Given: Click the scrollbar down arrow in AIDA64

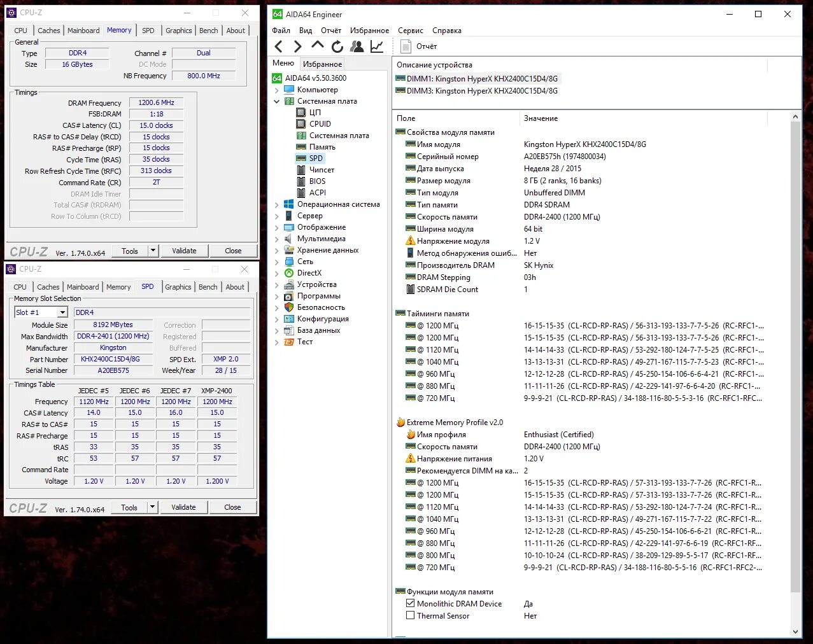Looking at the screenshot, I should (x=796, y=632).
